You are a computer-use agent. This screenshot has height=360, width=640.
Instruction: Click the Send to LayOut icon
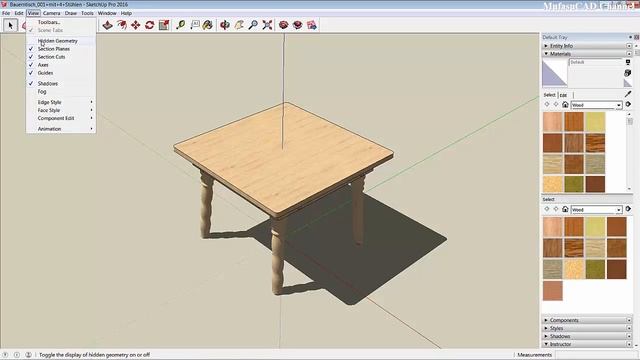(x=312, y=25)
